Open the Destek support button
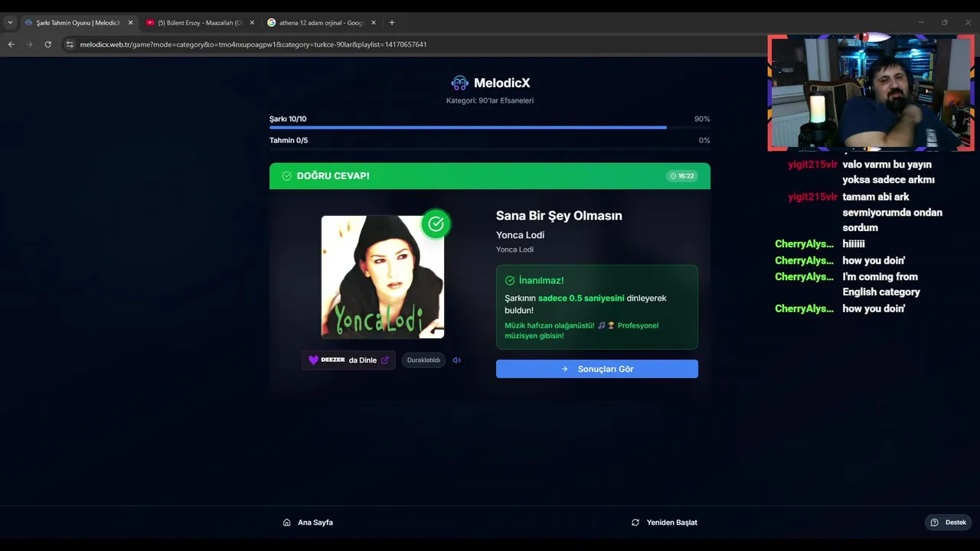Screen dimensions: 980x551 click(948, 523)
